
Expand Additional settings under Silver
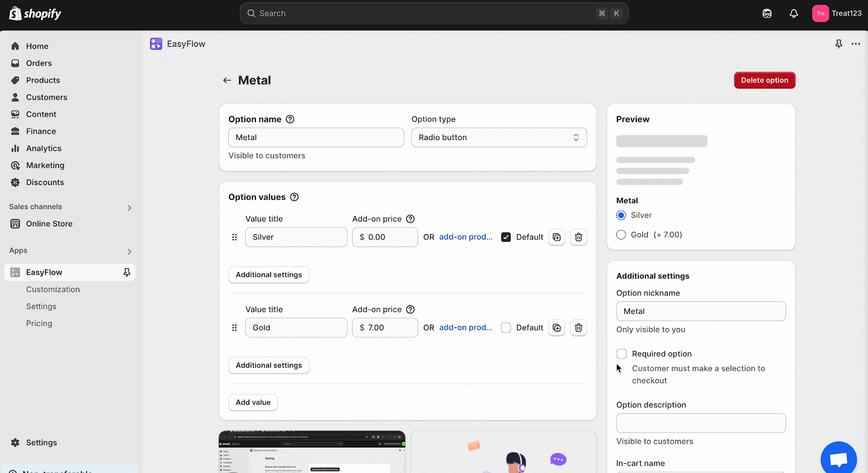269,275
